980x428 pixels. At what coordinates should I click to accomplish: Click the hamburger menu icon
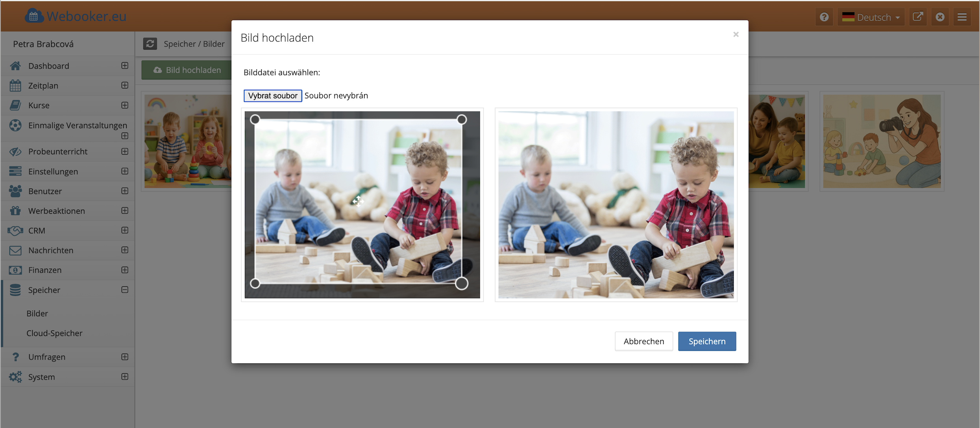coord(962,17)
